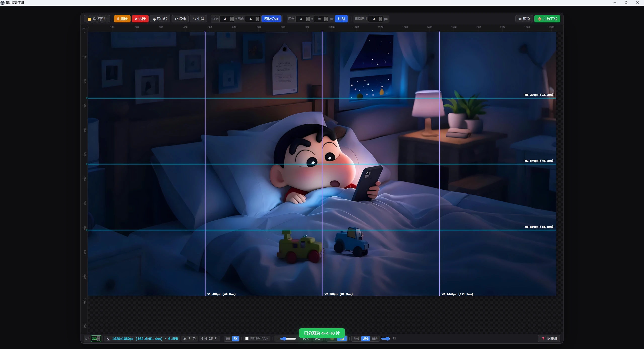Click the zoom in plus button
Image resolution: width=644 pixels, height=349 pixels.
pyautogui.click(x=299, y=339)
